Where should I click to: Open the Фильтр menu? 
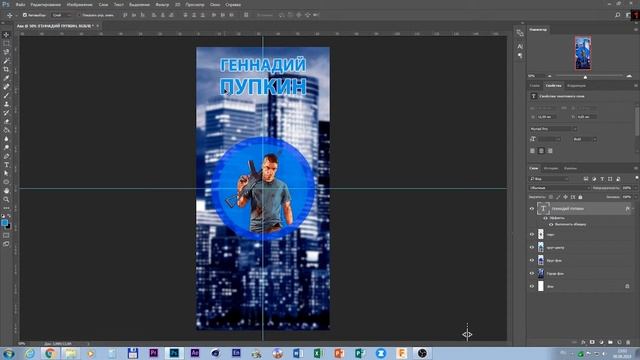coord(162,4)
